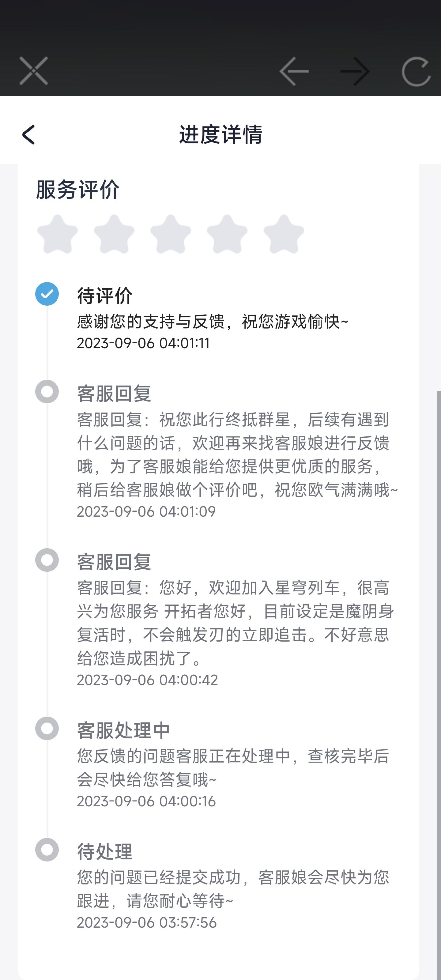Open the 待评价 status heading
Viewport: 441px width, 980px height.
click(x=105, y=296)
